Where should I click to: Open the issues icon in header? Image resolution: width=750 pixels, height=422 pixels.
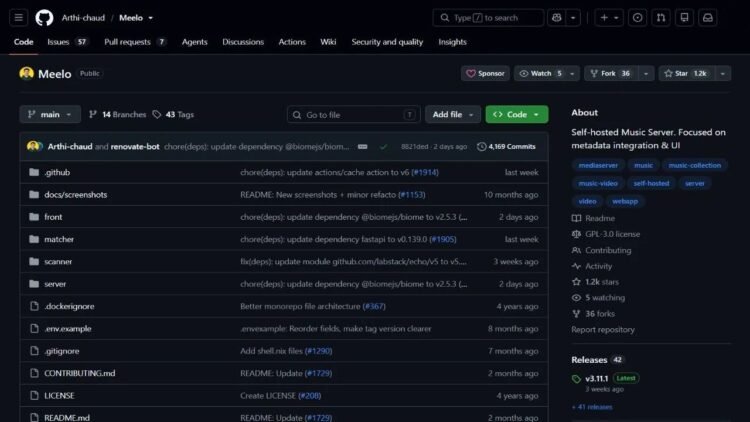[637, 18]
